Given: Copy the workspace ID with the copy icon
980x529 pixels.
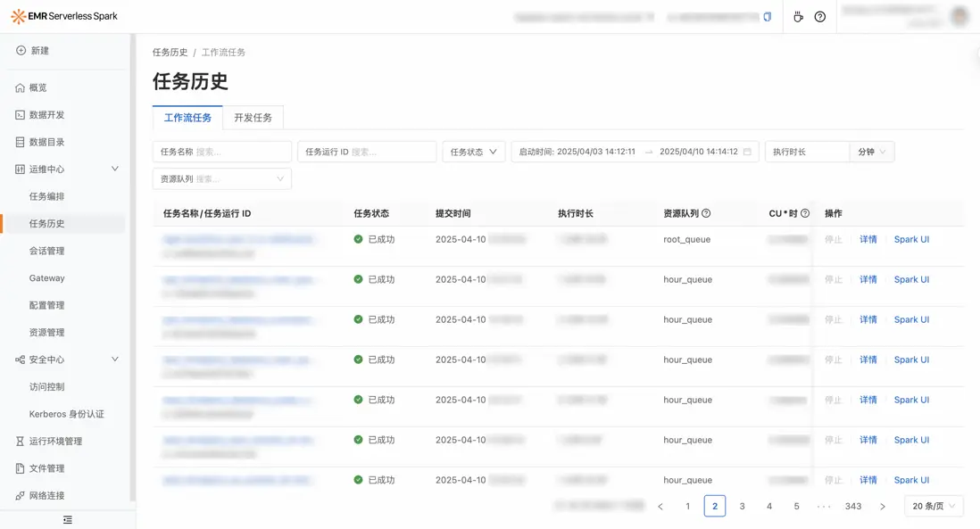Looking at the screenshot, I should [768, 17].
